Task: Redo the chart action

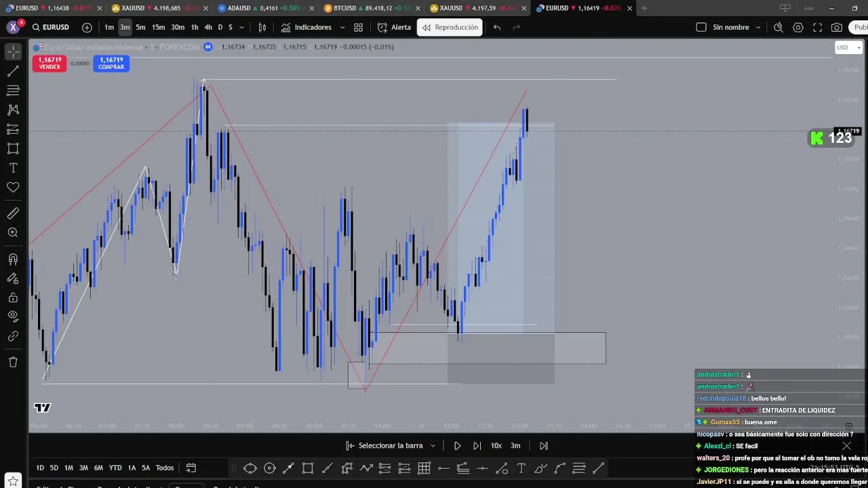Action: (517, 27)
